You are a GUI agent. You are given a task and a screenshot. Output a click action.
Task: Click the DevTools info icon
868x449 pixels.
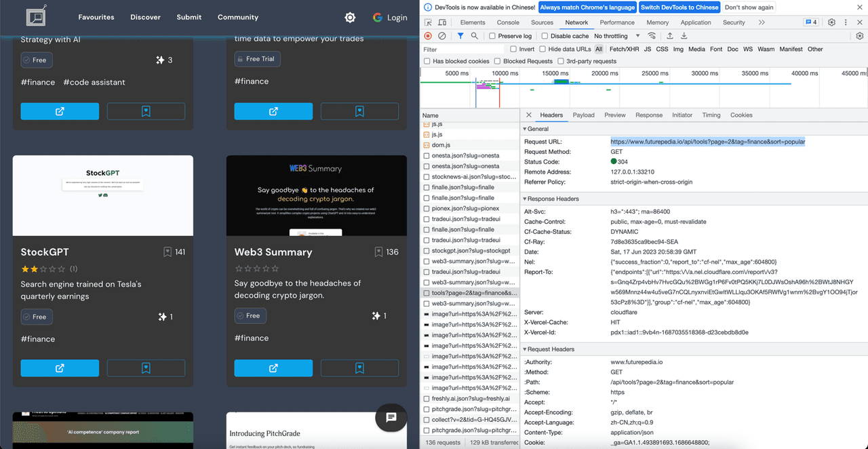[428, 7]
